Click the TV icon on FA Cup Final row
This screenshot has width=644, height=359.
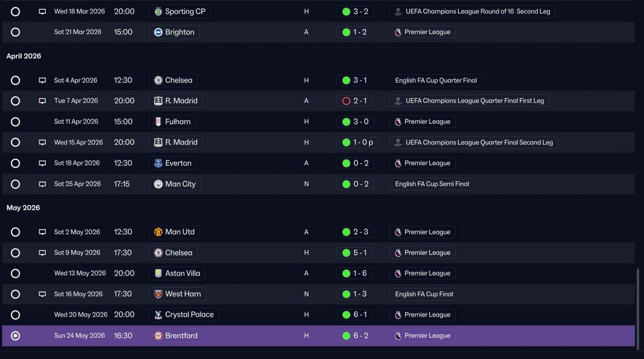[x=42, y=294]
